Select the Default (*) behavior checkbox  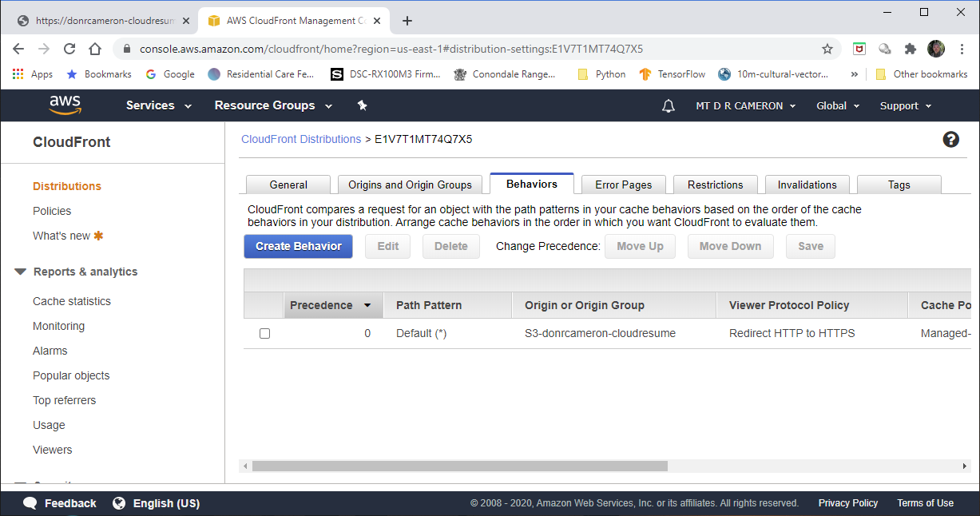[x=264, y=333]
